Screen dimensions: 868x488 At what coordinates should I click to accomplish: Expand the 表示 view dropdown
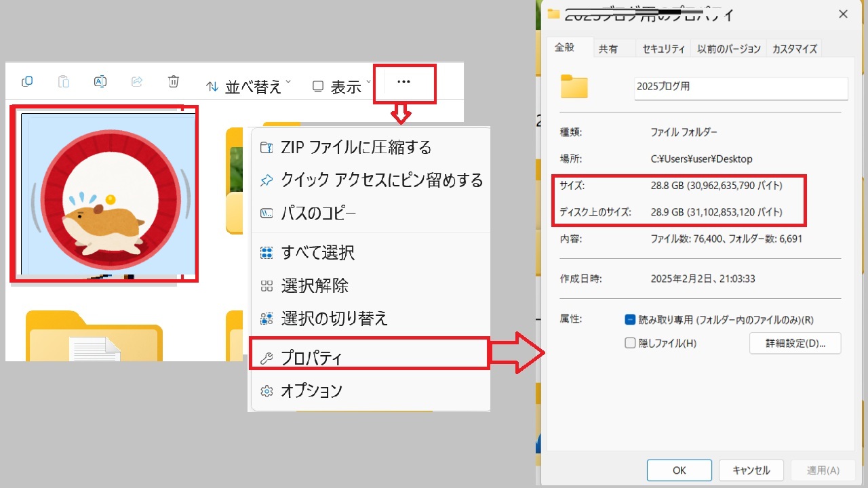click(341, 86)
